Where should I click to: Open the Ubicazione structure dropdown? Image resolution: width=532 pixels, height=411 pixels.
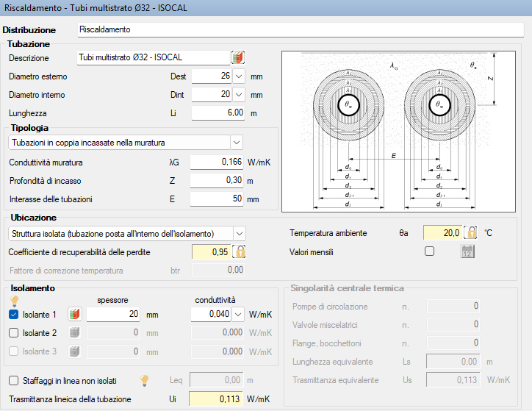coord(239,233)
